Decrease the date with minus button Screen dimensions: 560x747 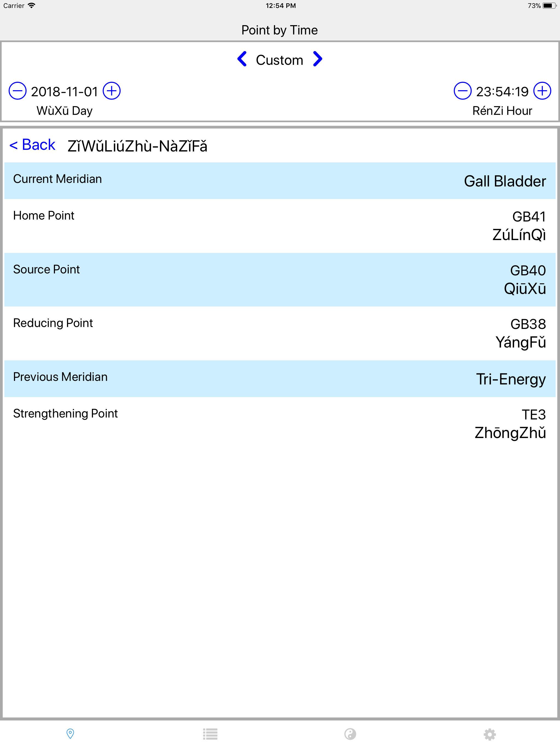click(x=17, y=91)
